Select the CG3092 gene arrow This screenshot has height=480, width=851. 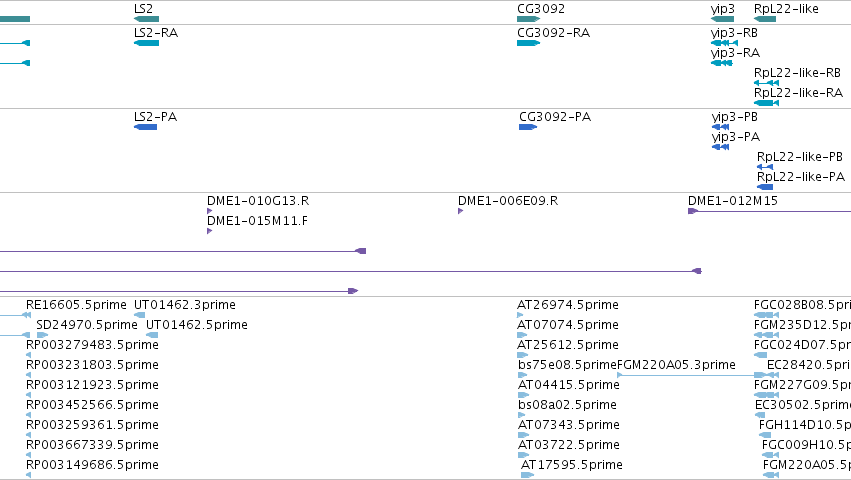(x=528, y=19)
